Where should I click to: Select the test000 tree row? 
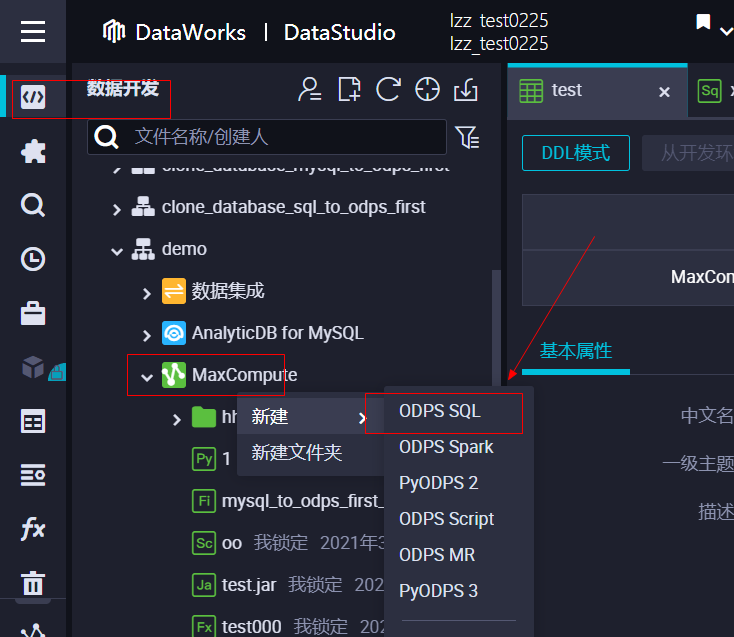[x=287, y=626]
